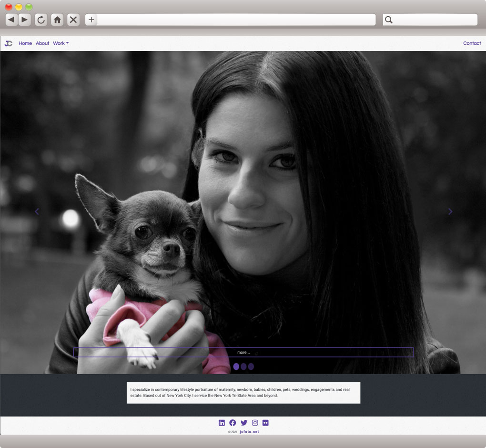This screenshot has width=486, height=448.
Task: Visit the jcfoto.net footer link
Action: point(249,432)
